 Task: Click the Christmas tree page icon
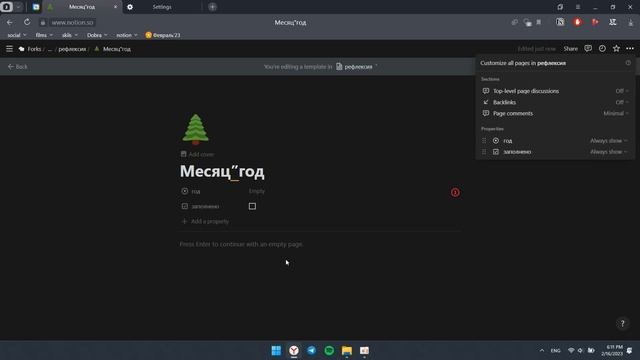(x=196, y=129)
